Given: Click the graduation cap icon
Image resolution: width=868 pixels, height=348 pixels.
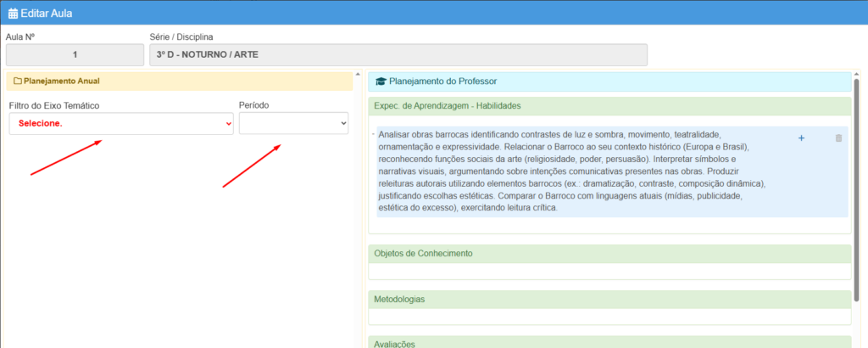Looking at the screenshot, I should click(x=381, y=81).
